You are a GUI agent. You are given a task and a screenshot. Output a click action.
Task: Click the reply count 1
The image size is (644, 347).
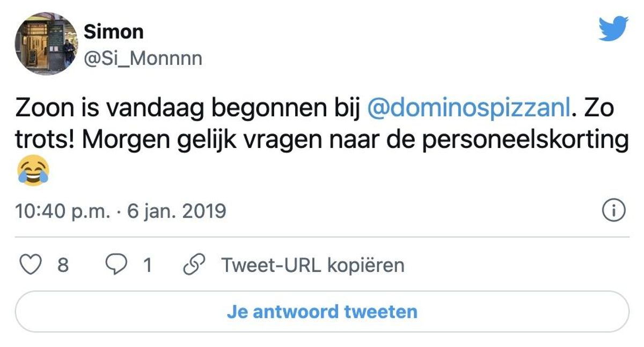point(147,265)
